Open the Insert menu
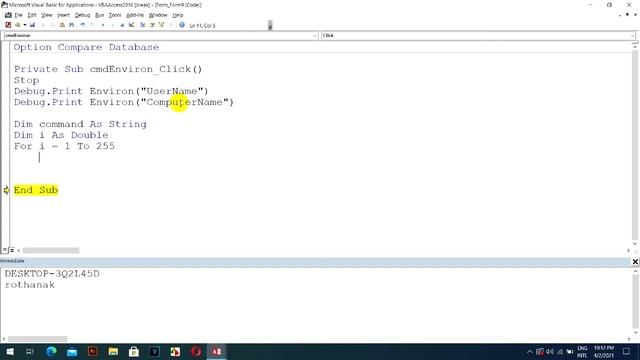This screenshot has height=360, width=640. (x=63, y=15)
